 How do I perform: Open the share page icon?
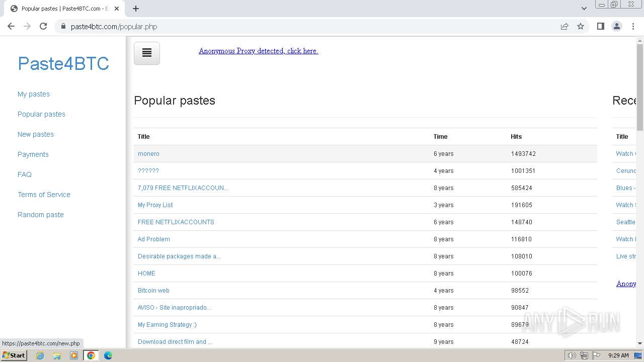click(565, 27)
